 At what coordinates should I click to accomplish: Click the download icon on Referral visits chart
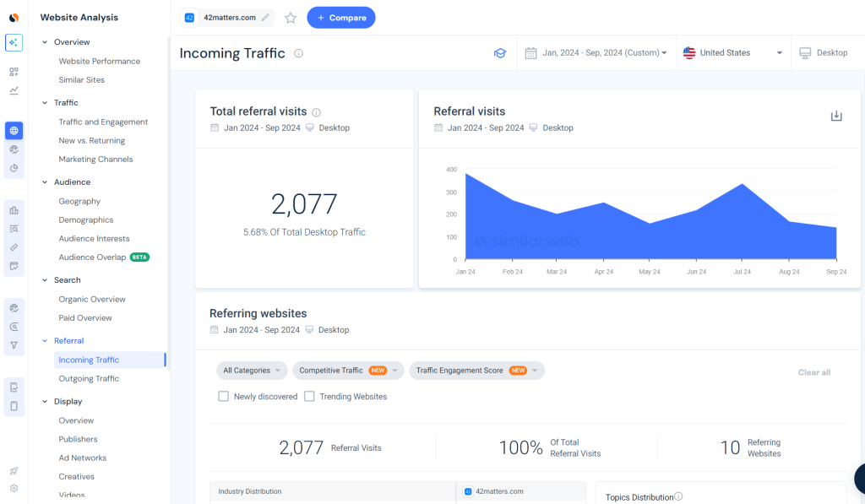(836, 115)
